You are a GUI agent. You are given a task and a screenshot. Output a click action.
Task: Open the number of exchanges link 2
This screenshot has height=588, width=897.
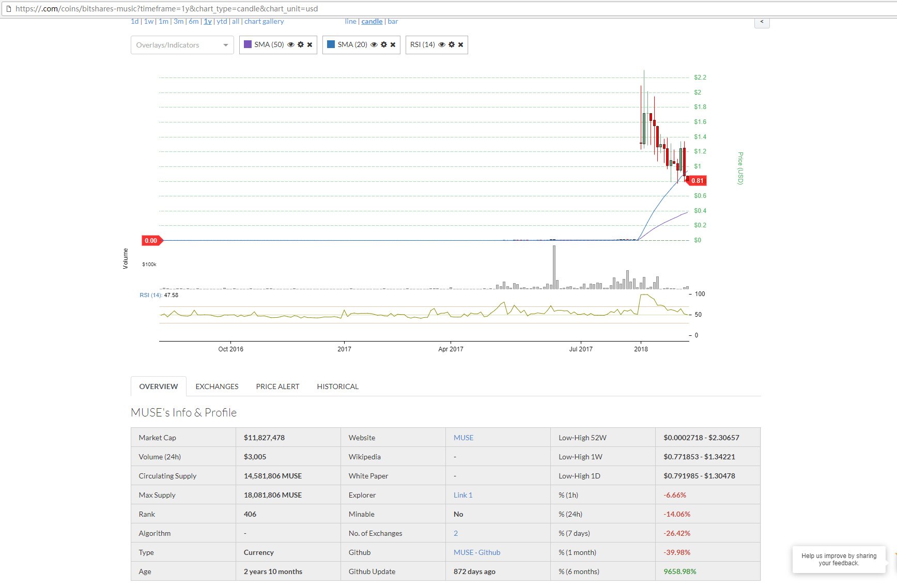tap(456, 533)
